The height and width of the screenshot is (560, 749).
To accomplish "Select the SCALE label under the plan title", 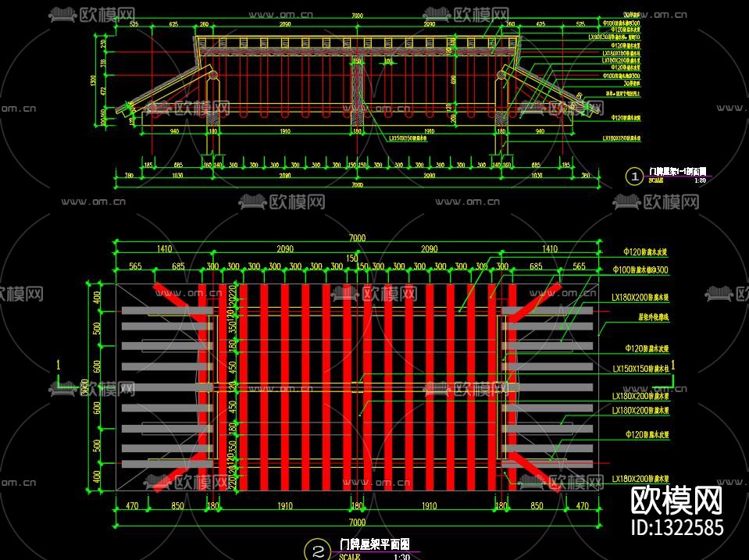I will [349, 557].
